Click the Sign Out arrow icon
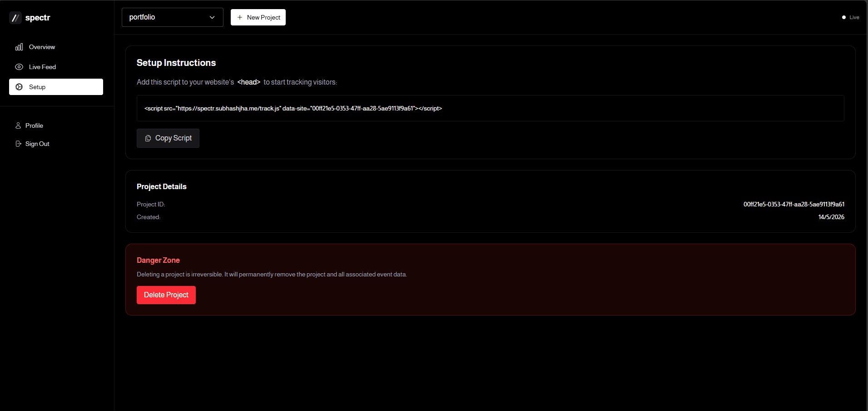 (x=18, y=144)
